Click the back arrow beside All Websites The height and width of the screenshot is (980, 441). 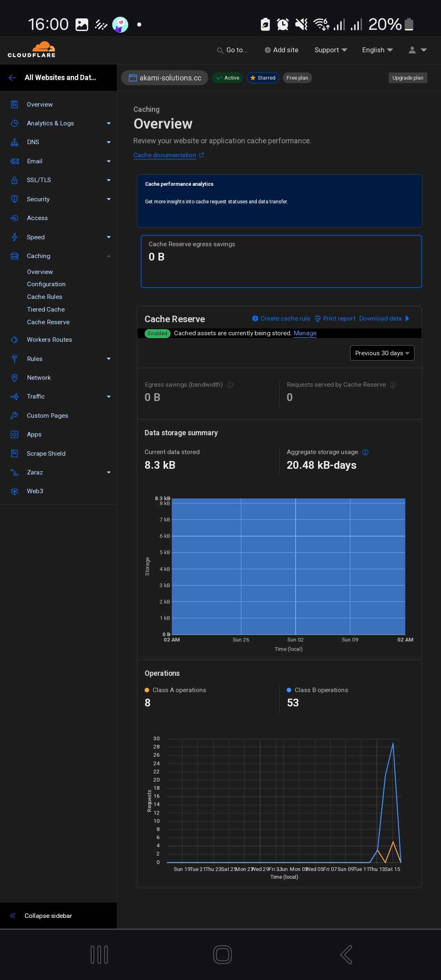click(x=12, y=78)
